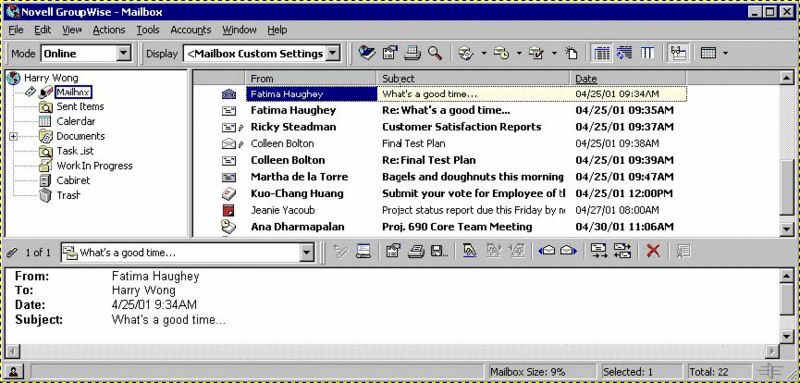Click the status icon at bottom-left corner
The height and width of the screenshot is (383, 800).
click(14, 372)
